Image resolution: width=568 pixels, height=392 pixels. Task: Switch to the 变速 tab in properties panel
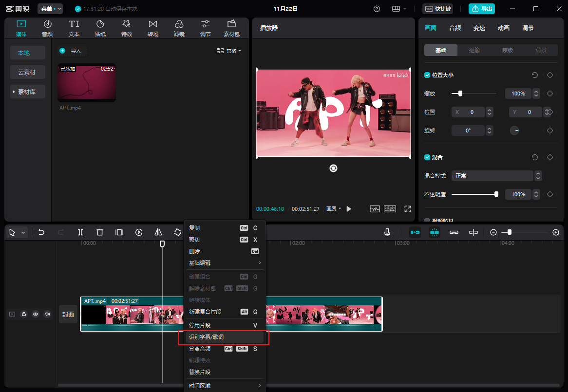(479, 28)
